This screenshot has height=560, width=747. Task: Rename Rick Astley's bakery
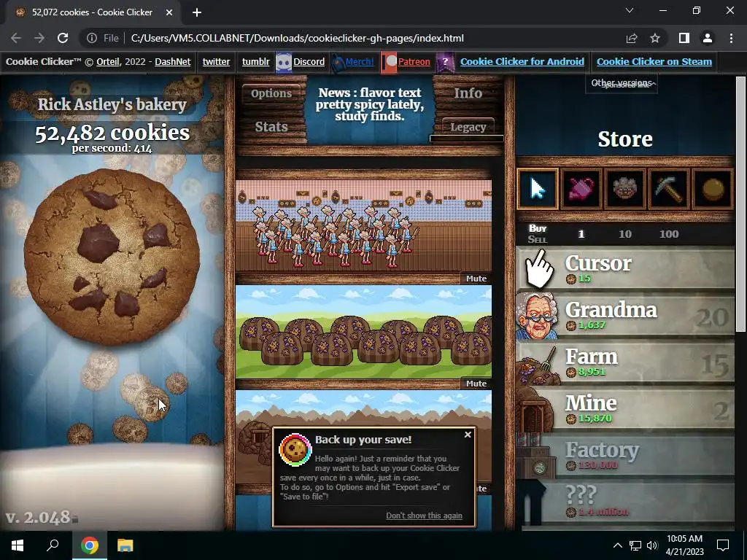(112, 104)
